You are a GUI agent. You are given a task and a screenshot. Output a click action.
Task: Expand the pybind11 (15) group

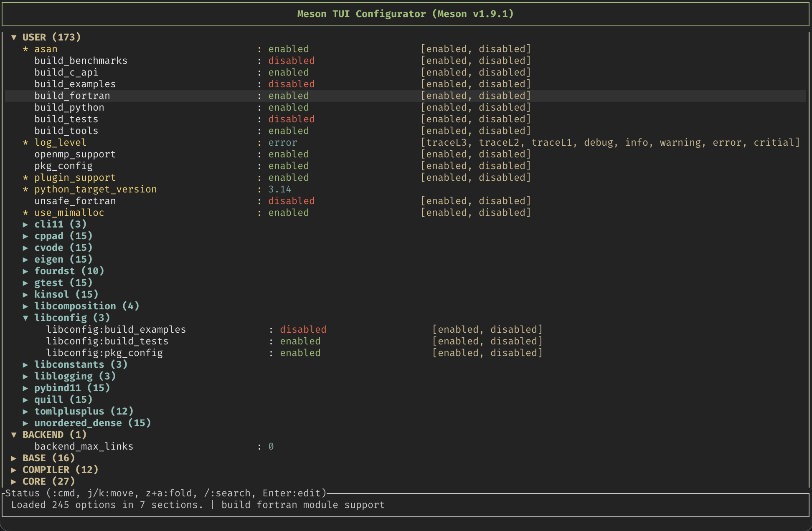(71, 388)
